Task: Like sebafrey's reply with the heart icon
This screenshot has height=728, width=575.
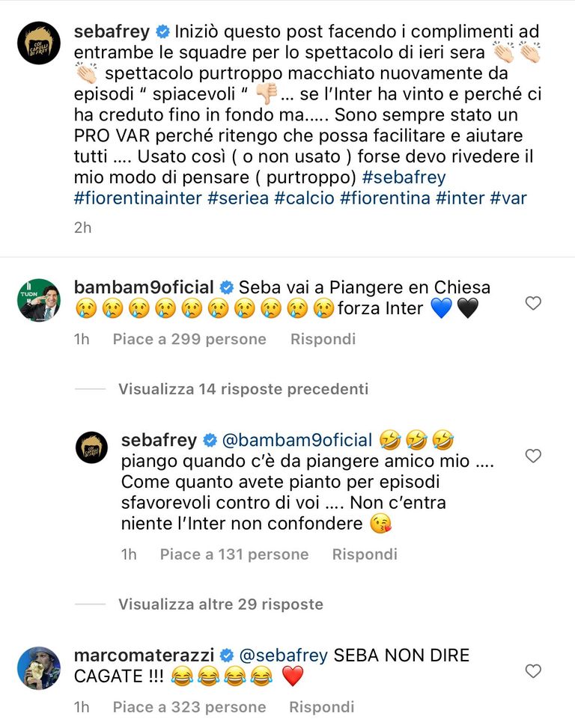Action: [x=532, y=456]
